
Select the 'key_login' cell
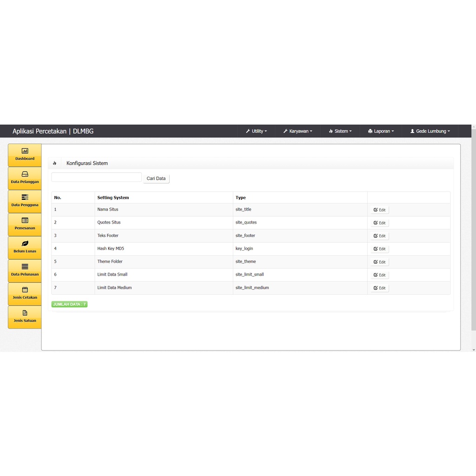(x=300, y=249)
